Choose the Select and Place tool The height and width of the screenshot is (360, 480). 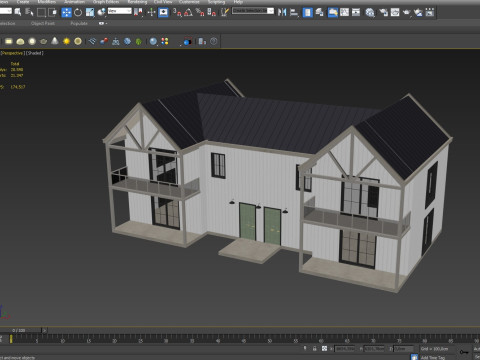coord(101,13)
